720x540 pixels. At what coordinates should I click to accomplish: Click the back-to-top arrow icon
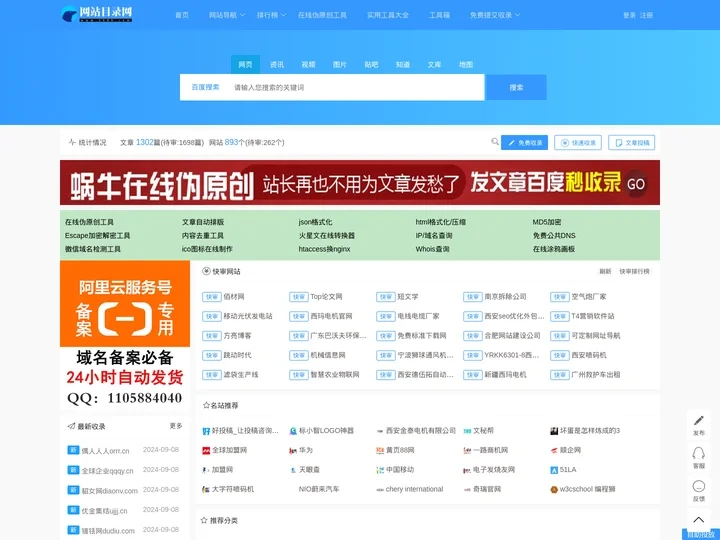coord(698,519)
